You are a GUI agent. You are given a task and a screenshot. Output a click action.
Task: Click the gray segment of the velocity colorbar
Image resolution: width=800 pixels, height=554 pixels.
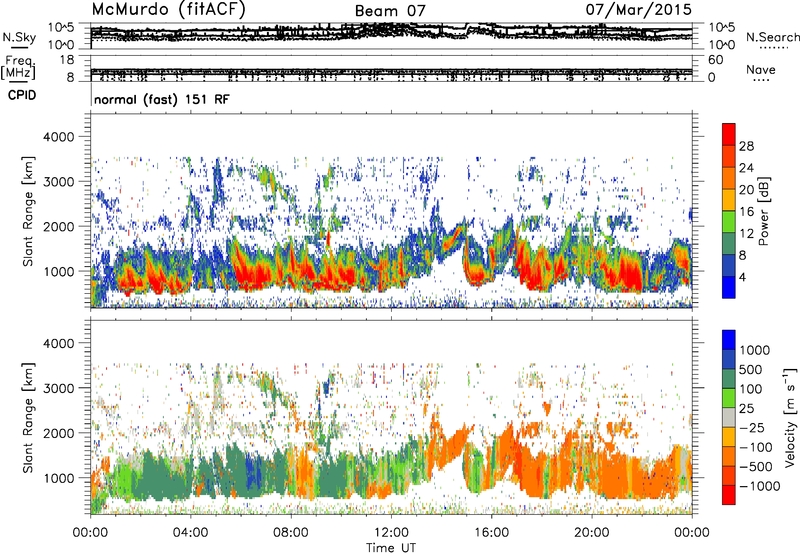tap(729, 418)
